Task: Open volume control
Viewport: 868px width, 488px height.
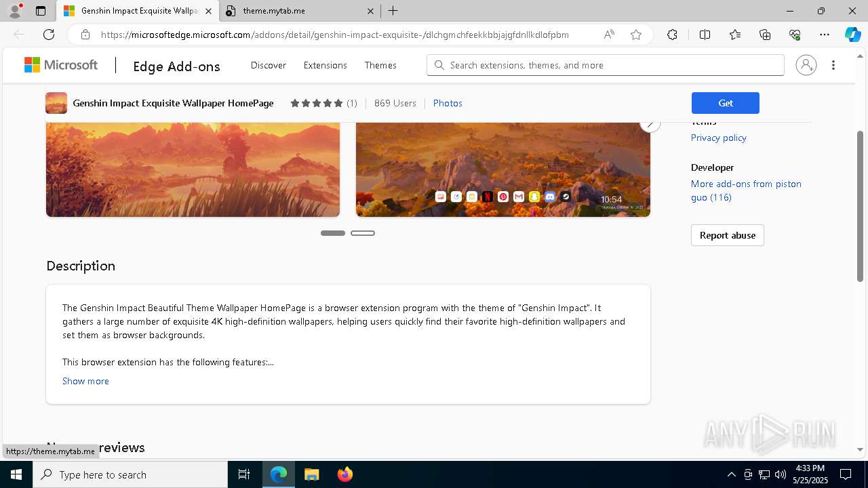Action: pos(781,474)
